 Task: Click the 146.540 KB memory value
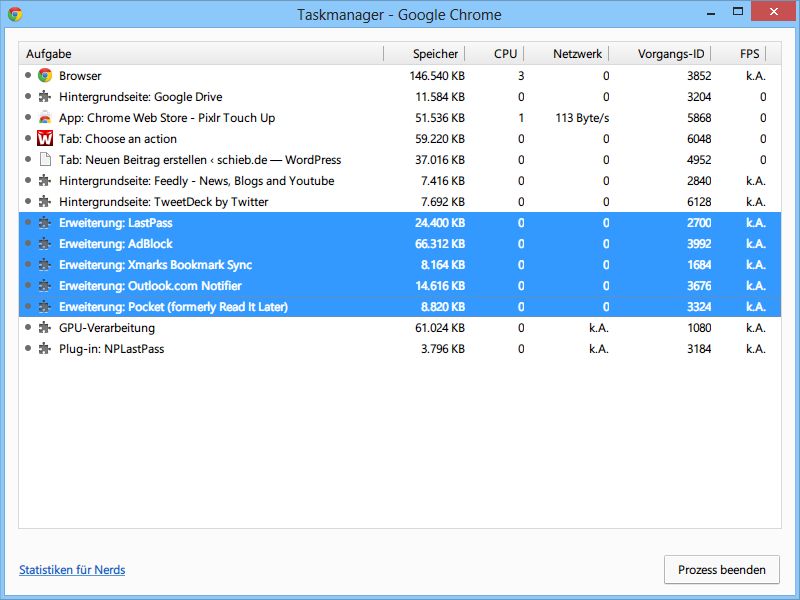[437, 76]
